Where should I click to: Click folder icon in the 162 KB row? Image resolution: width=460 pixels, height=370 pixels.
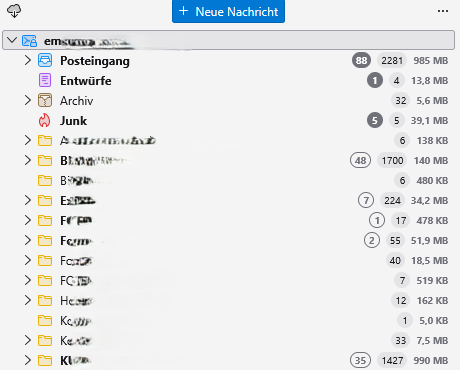(45, 301)
